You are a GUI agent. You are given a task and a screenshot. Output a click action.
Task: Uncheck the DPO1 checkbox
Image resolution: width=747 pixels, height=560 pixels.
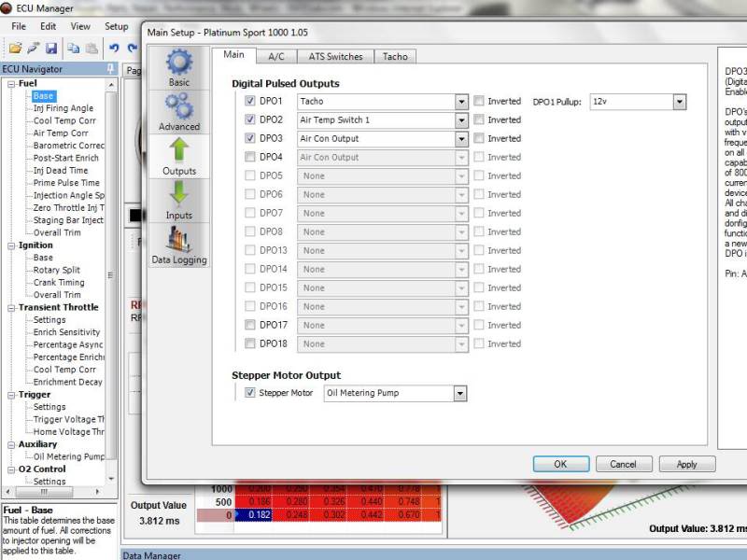coord(249,101)
